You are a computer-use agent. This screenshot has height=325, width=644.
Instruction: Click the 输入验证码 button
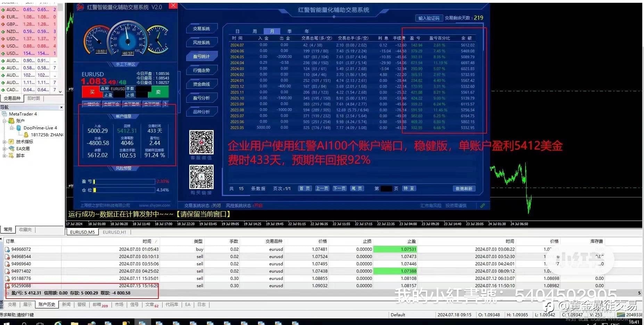pos(429,18)
